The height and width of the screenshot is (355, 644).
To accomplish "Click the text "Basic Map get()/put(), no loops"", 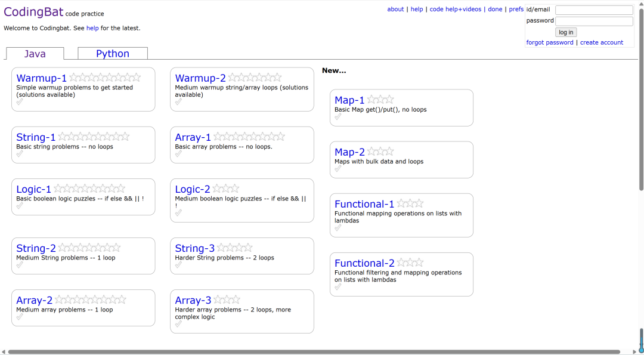I will (x=380, y=110).
